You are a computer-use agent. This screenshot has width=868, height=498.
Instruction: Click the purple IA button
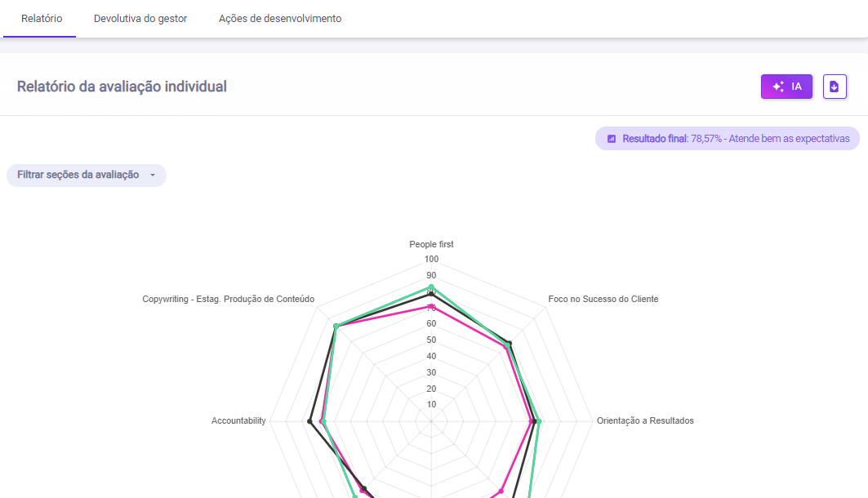pyautogui.click(x=786, y=87)
